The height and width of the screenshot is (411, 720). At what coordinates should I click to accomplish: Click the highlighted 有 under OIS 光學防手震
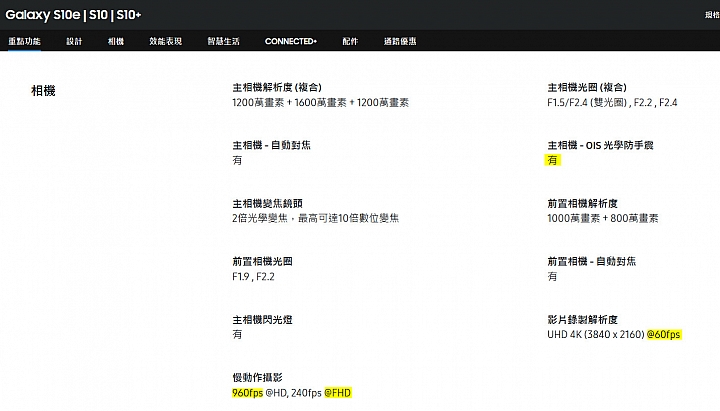[x=552, y=160]
